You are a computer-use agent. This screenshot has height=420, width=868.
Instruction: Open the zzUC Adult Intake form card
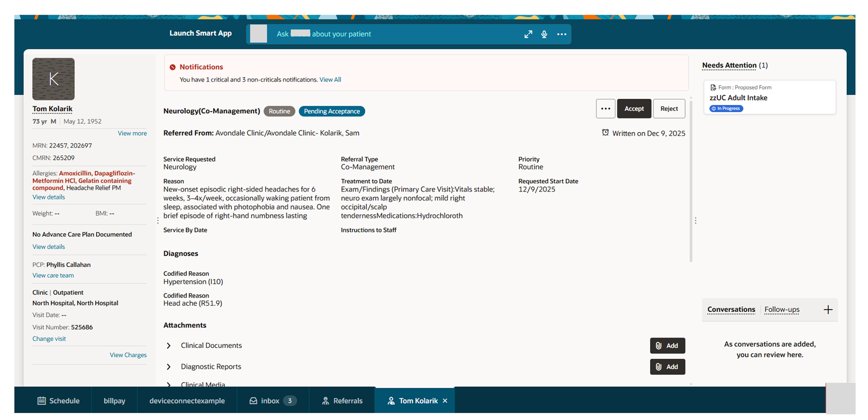pyautogui.click(x=769, y=97)
